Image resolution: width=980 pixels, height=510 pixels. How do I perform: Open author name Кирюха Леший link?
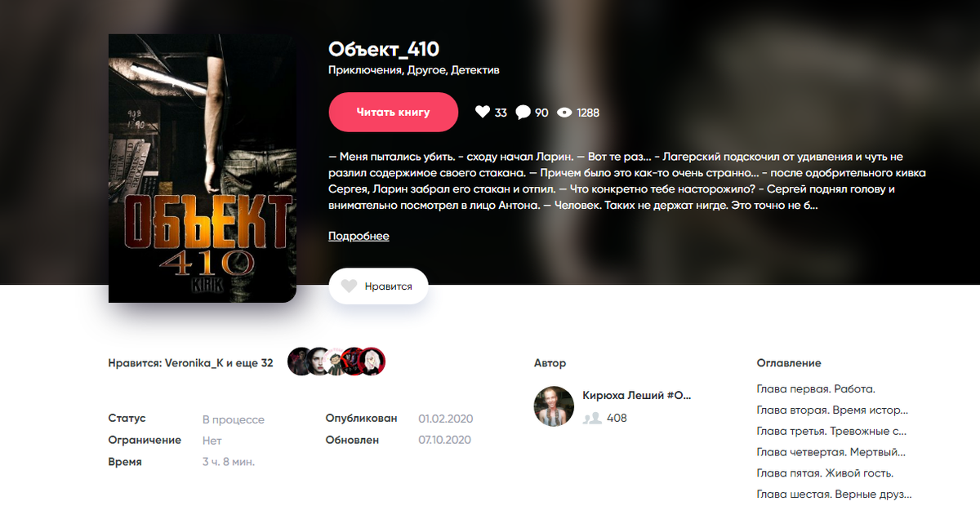[x=637, y=396]
